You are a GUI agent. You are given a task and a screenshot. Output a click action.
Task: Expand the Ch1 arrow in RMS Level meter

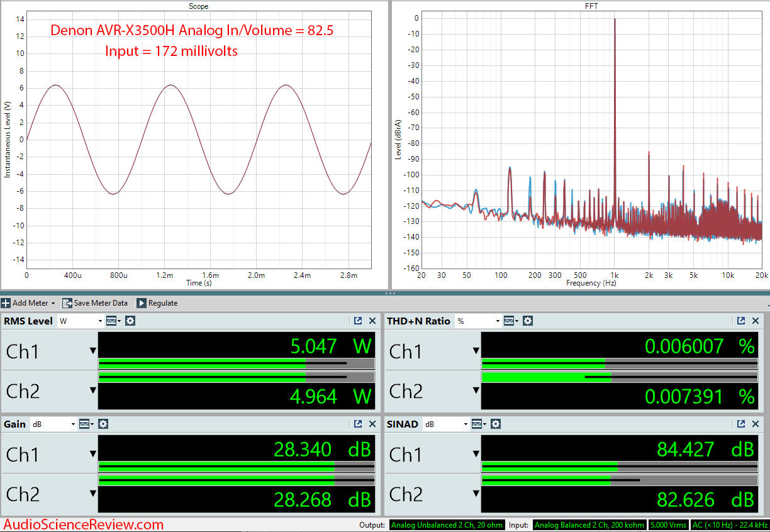93,351
